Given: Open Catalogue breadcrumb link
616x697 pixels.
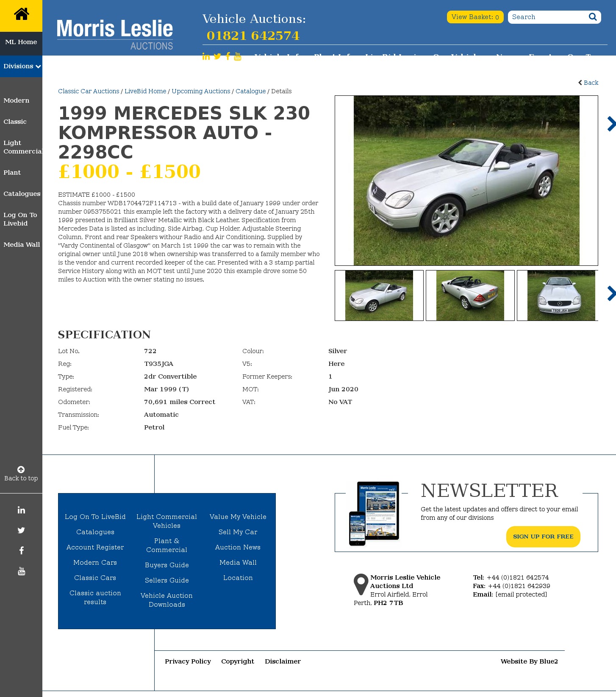Looking at the screenshot, I should coord(250,91).
